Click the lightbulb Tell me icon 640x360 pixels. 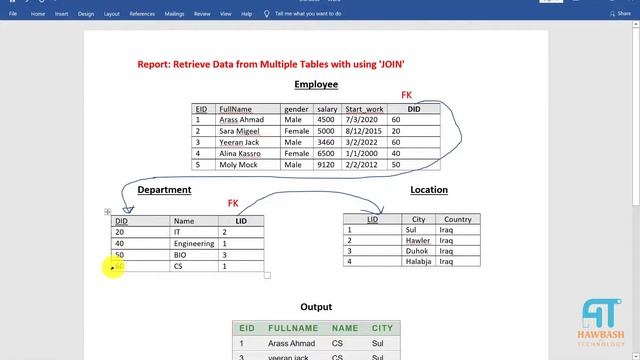(267, 13)
